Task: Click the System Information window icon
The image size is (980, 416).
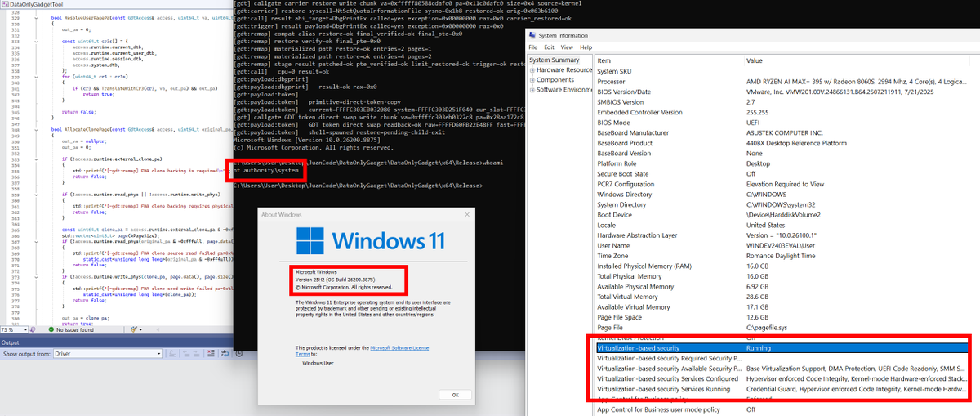Action: coord(532,35)
